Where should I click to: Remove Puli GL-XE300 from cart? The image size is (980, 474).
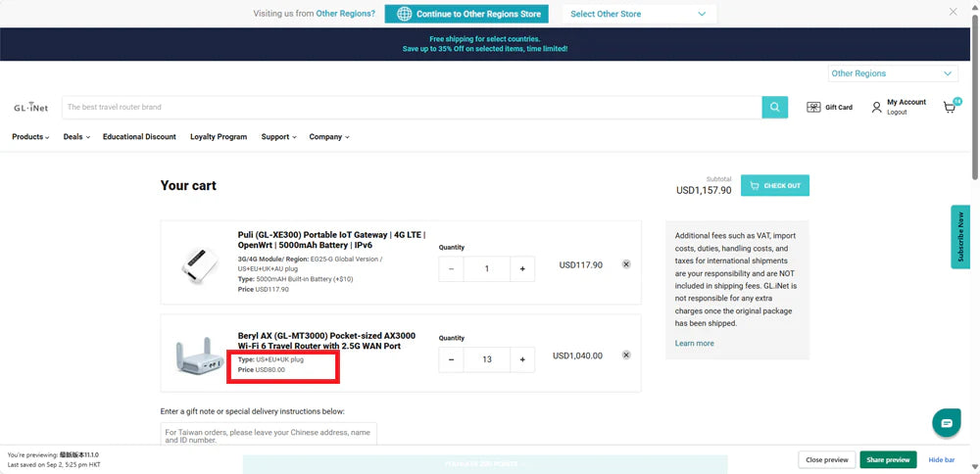[626, 264]
